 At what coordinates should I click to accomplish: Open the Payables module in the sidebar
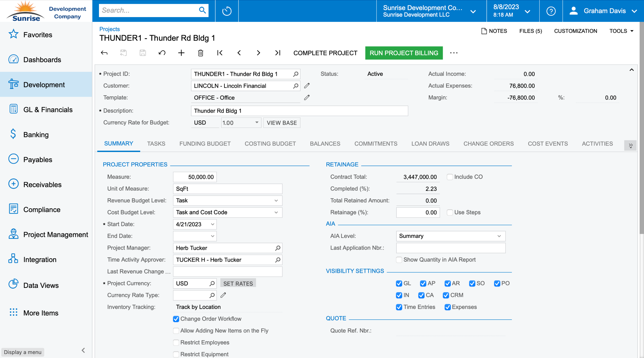click(x=38, y=159)
